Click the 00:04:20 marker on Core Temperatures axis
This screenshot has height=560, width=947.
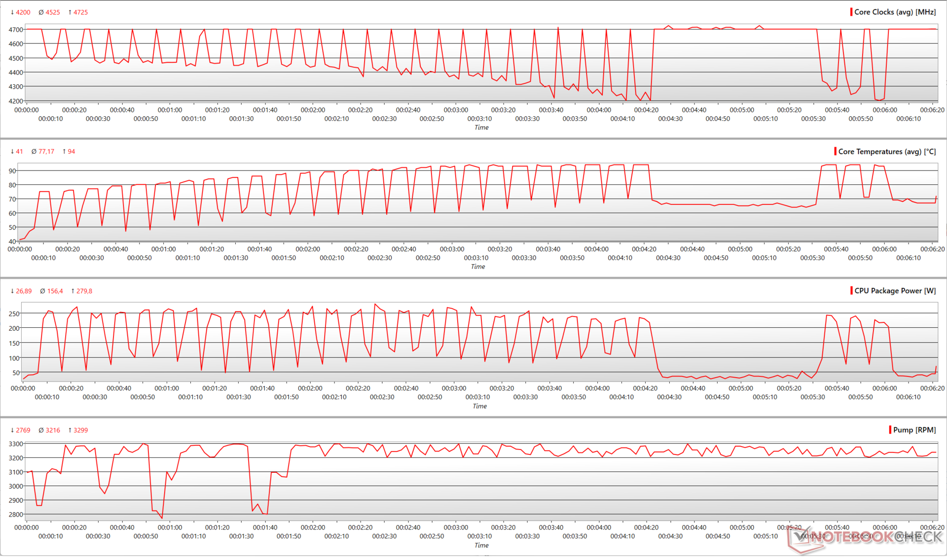coord(644,249)
